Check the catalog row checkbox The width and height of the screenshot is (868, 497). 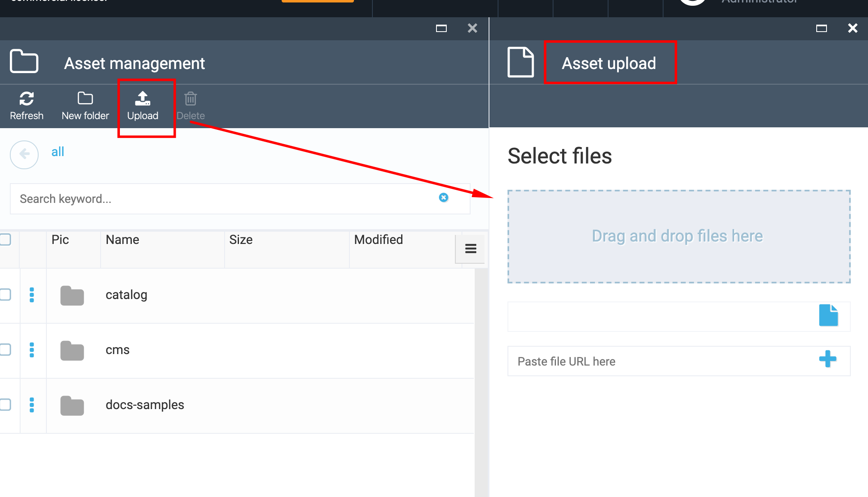(x=5, y=295)
